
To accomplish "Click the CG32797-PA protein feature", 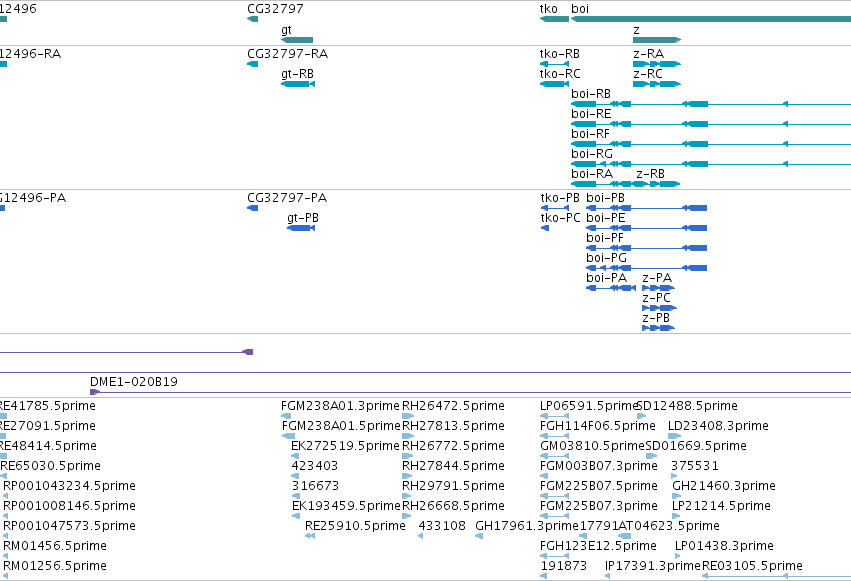I will coord(252,208).
